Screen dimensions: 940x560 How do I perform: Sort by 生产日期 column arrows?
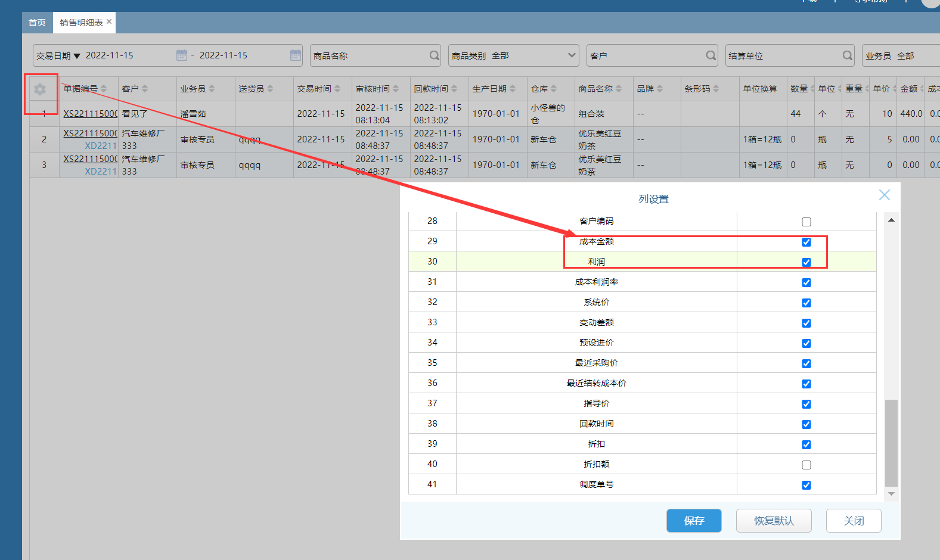coord(513,89)
